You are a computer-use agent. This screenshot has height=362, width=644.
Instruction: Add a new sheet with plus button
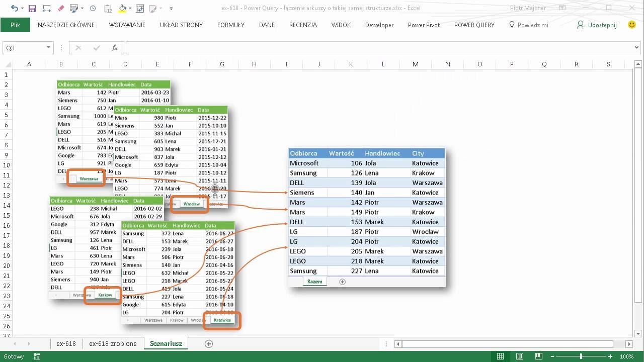coord(209,344)
